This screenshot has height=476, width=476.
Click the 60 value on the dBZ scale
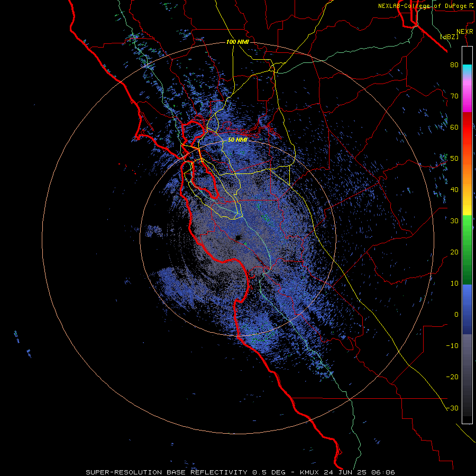[x=454, y=127]
